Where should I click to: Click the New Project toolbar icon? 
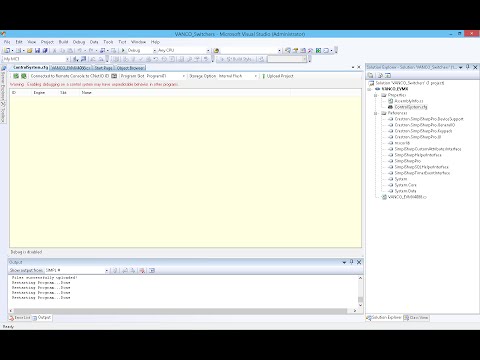coord(7,50)
